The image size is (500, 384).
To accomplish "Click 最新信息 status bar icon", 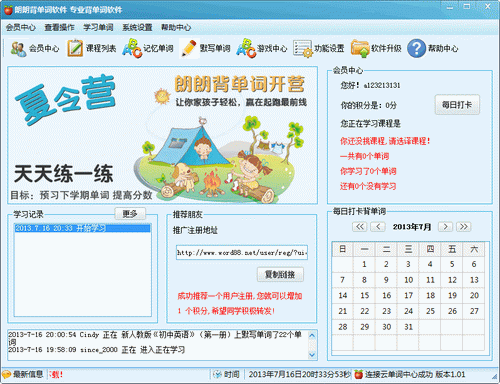I will pos(6,375).
